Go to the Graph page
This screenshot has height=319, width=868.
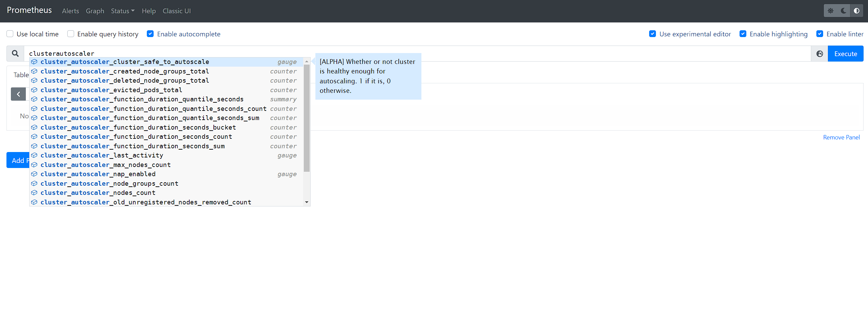95,11
